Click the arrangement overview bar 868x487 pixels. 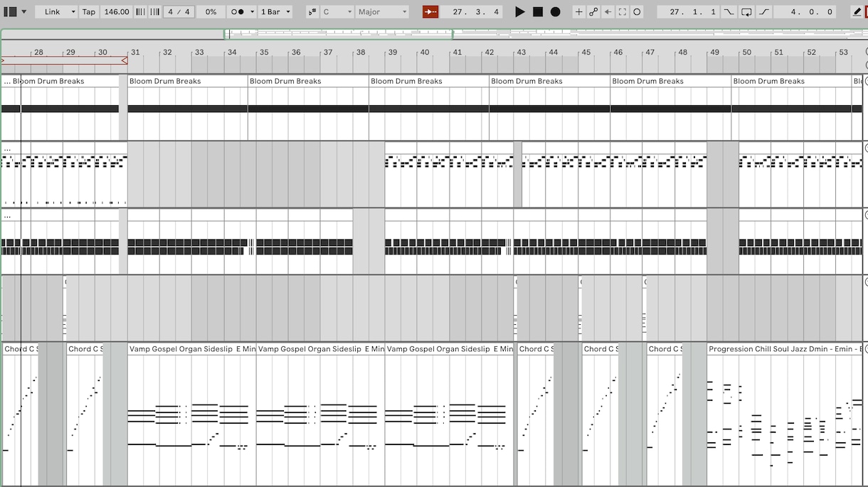point(433,34)
